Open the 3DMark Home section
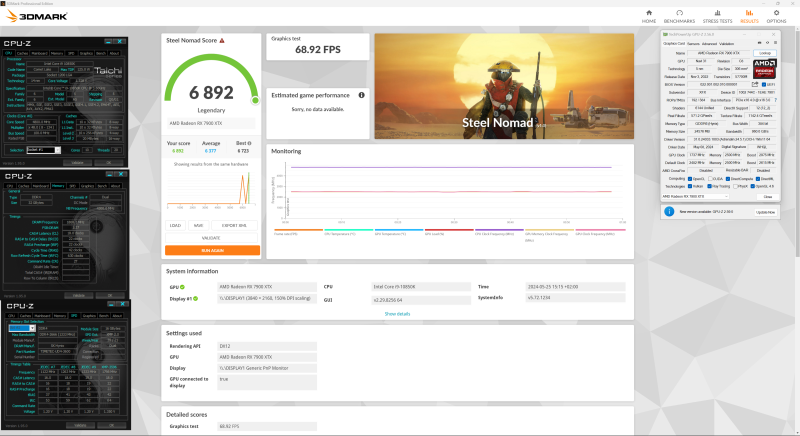 tap(649, 14)
